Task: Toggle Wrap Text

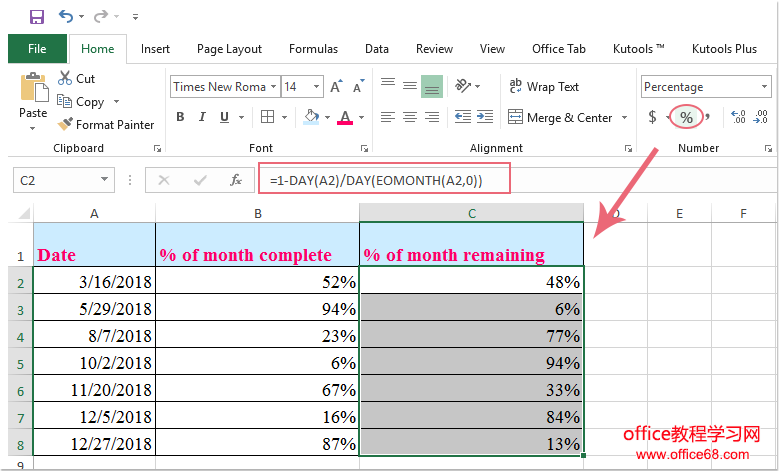Action: pos(544,86)
